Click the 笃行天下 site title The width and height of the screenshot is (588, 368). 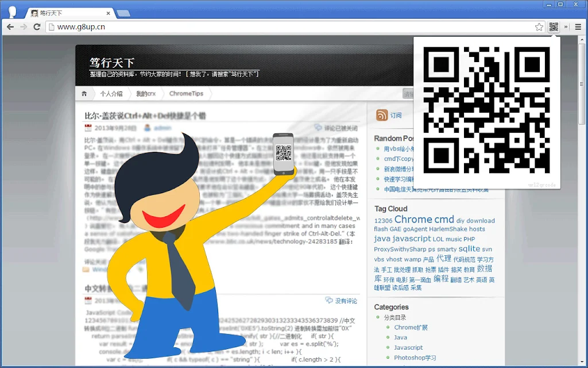click(x=112, y=62)
